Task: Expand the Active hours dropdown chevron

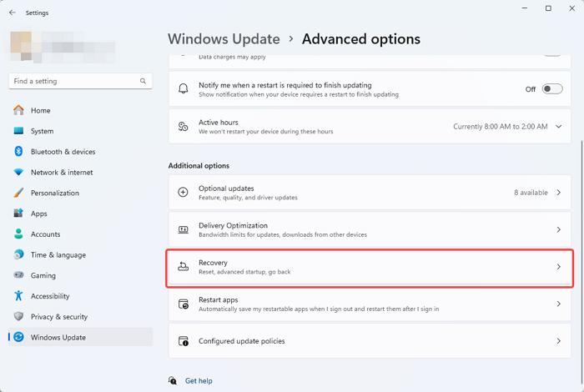Action: click(x=558, y=127)
